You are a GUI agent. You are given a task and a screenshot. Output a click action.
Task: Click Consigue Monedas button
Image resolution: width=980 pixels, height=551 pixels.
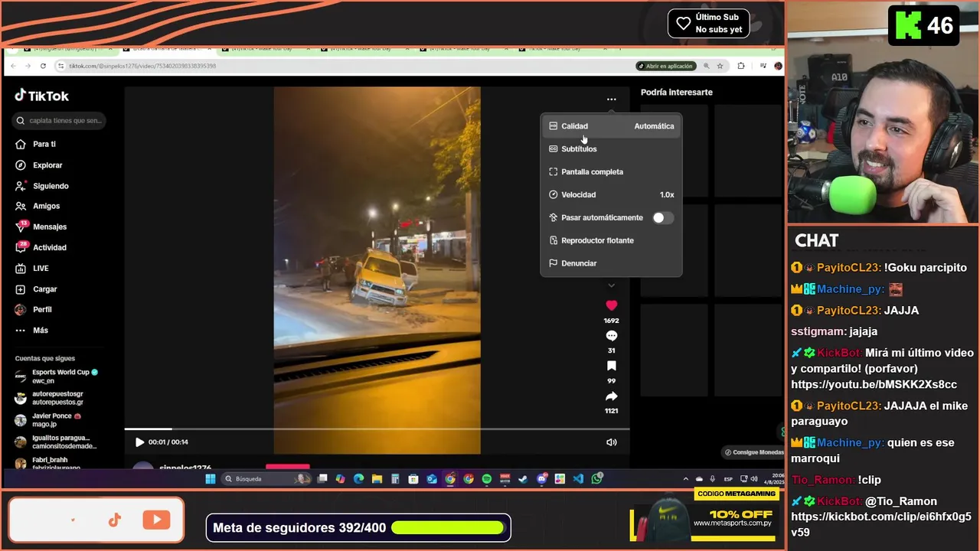[x=754, y=452]
